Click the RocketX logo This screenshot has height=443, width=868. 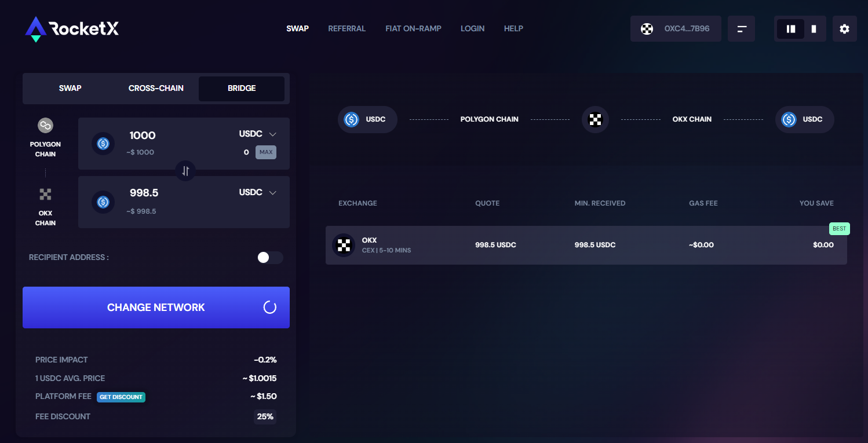point(72,29)
